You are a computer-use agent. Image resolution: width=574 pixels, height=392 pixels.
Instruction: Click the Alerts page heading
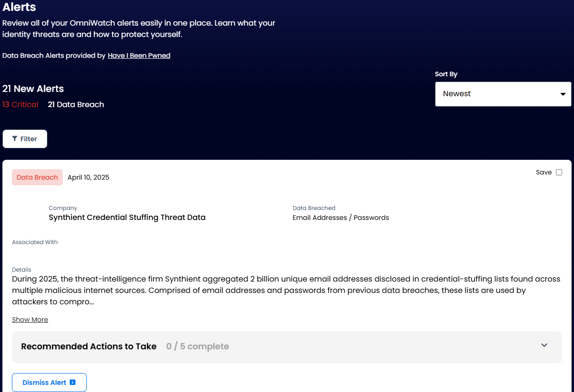[19, 7]
